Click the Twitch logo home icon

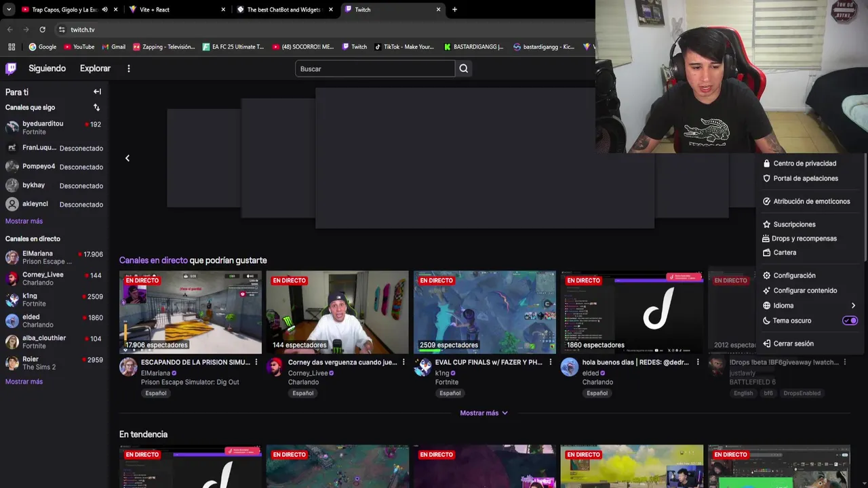[x=11, y=68]
